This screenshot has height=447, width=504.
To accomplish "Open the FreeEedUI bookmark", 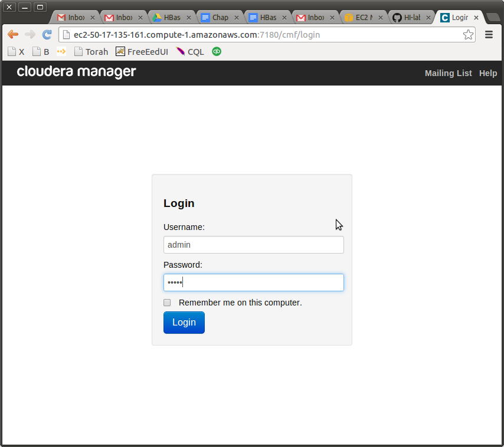I will 142,52.
